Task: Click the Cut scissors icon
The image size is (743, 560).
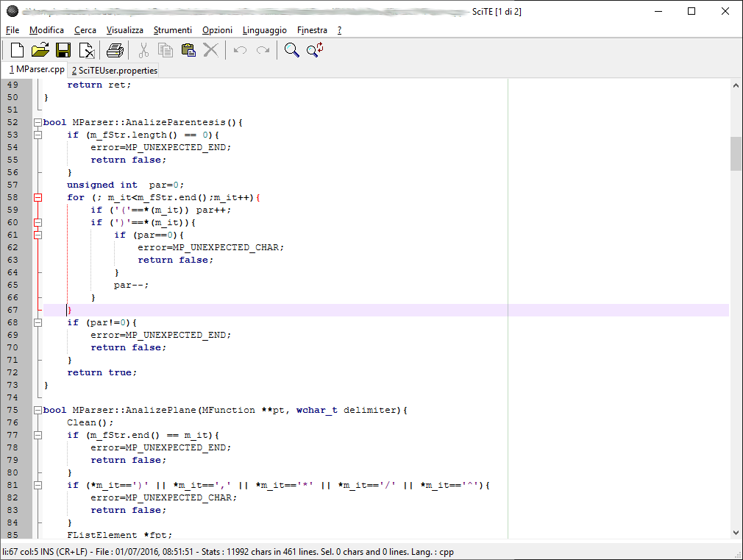Action: [x=143, y=50]
